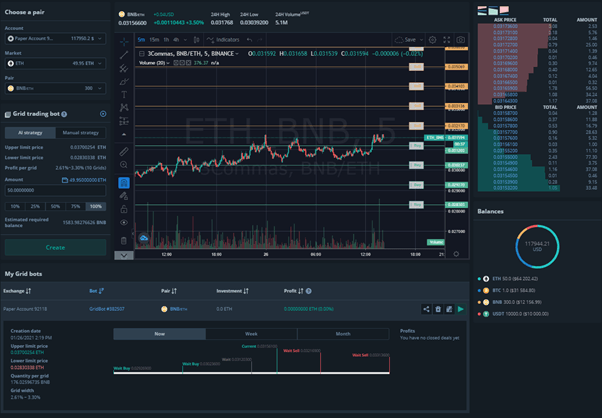602x418 pixels.
Task: Sort grid bots by Exchange
Action: [17, 291]
